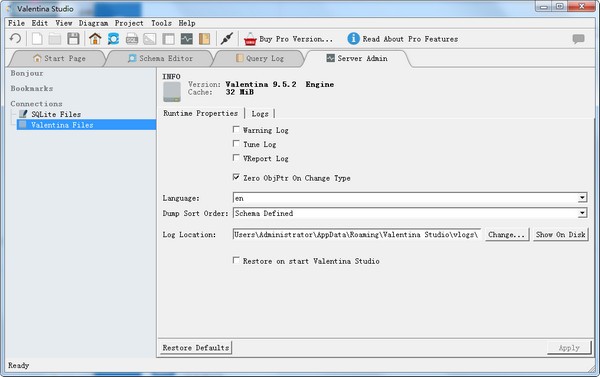Viewport: 600px width, 377px height.
Task: Click the feedback speech bubble icon
Action: (579, 39)
